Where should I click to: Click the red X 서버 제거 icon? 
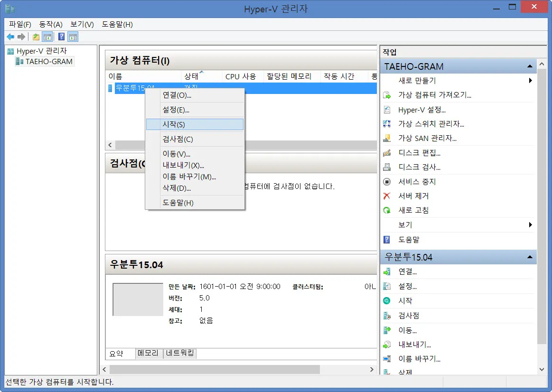[x=387, y=196]
